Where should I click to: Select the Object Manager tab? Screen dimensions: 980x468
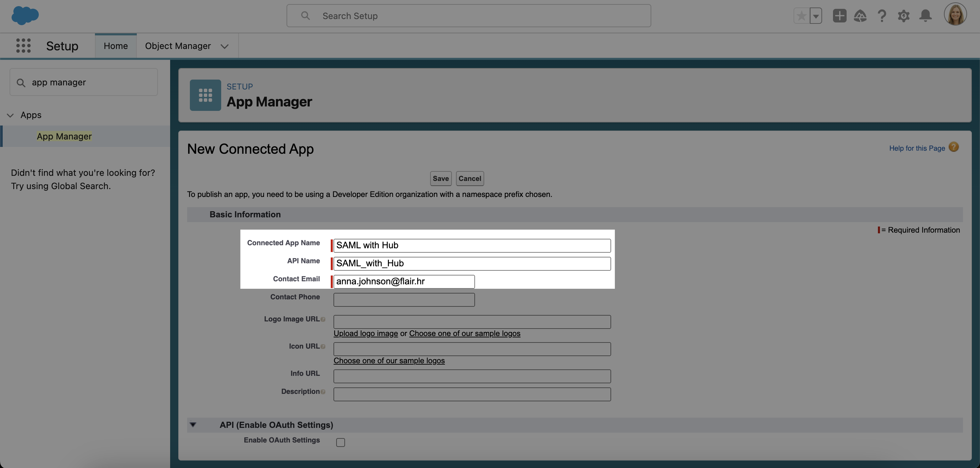tap(178, 45)
